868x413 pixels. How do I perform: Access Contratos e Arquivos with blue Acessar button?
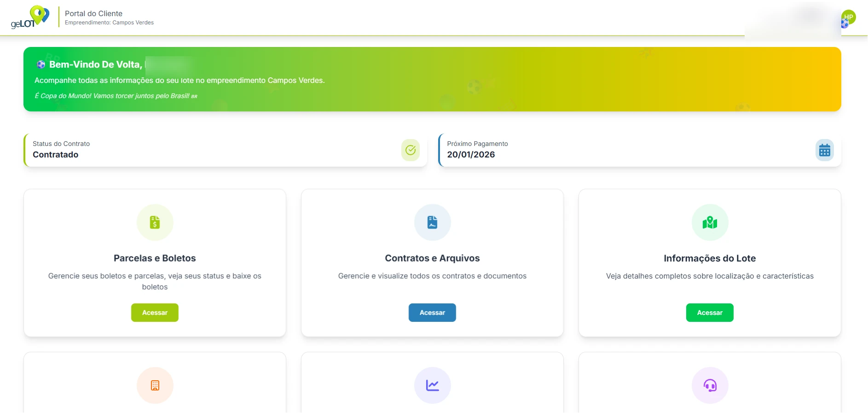[x=432, y=313]
